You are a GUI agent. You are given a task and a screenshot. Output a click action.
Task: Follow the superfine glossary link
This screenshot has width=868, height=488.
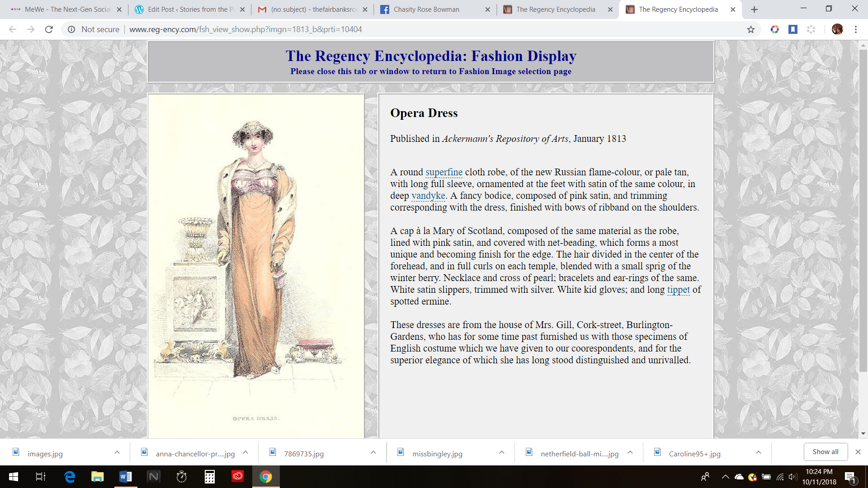[x=443, y=172]
